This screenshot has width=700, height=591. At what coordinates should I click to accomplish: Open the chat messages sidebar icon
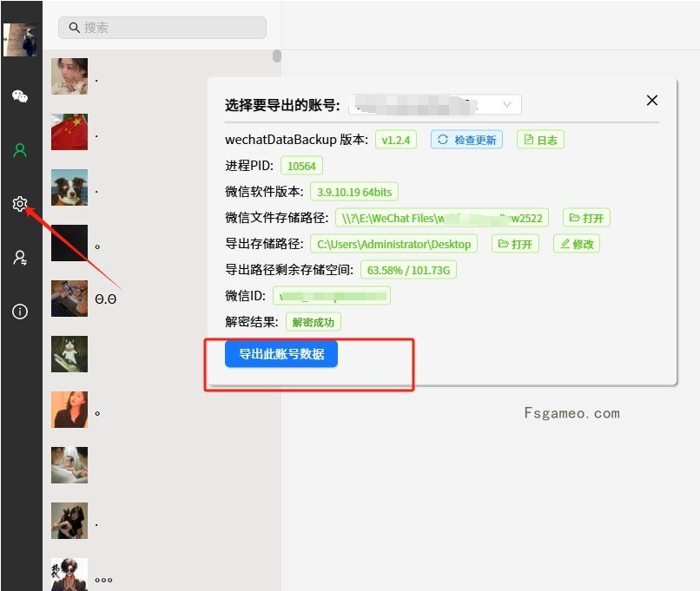[20, 96]
